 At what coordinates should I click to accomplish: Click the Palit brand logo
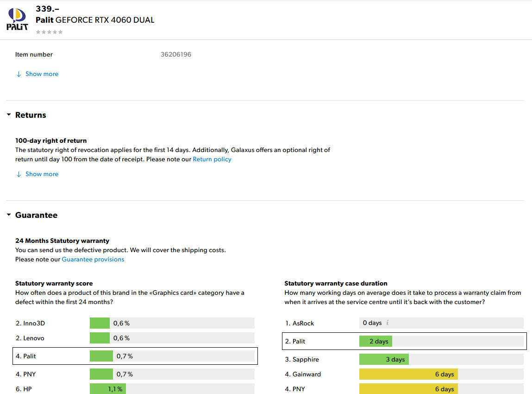[x=17, y=19]
